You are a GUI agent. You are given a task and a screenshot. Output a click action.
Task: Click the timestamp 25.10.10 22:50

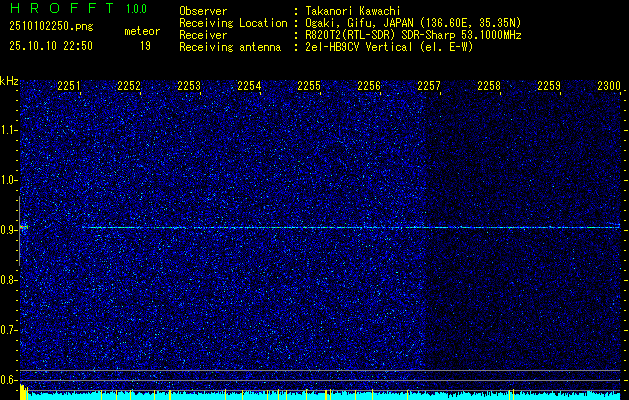51,46
